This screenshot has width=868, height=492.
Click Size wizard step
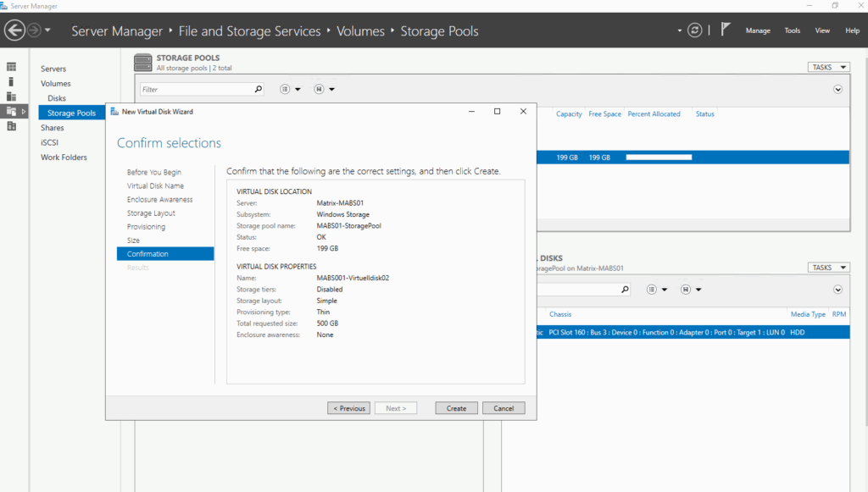coord(133,240)
